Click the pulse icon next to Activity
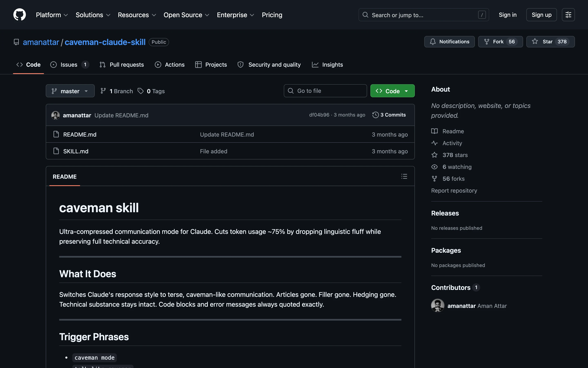 pyautogui.click(x=434, y=143)
